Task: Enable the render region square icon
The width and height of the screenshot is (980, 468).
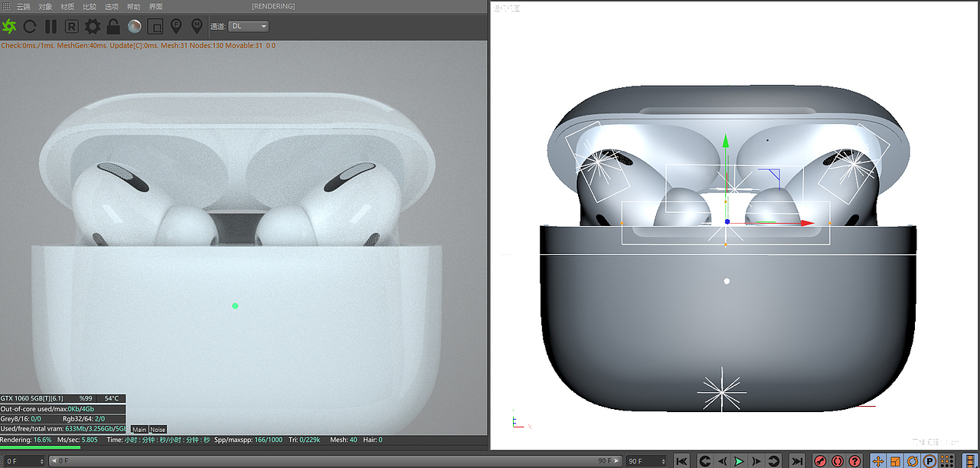Action: pyautogui.click(x=155, y=27)
